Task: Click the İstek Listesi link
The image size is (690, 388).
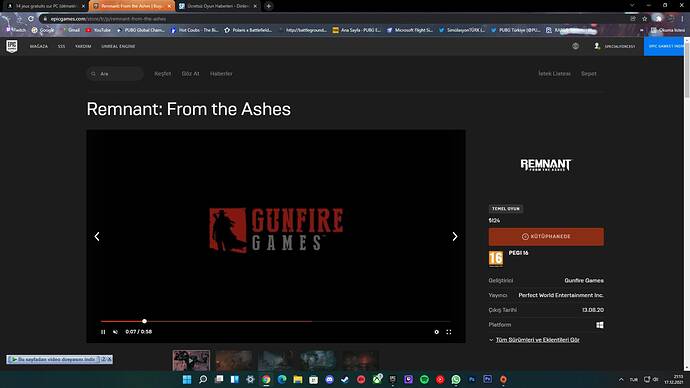Action: [x=554, y=73]
